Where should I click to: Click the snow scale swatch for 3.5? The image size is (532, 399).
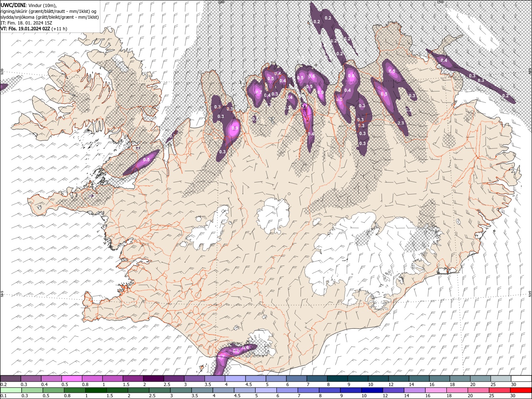point(214,379)
